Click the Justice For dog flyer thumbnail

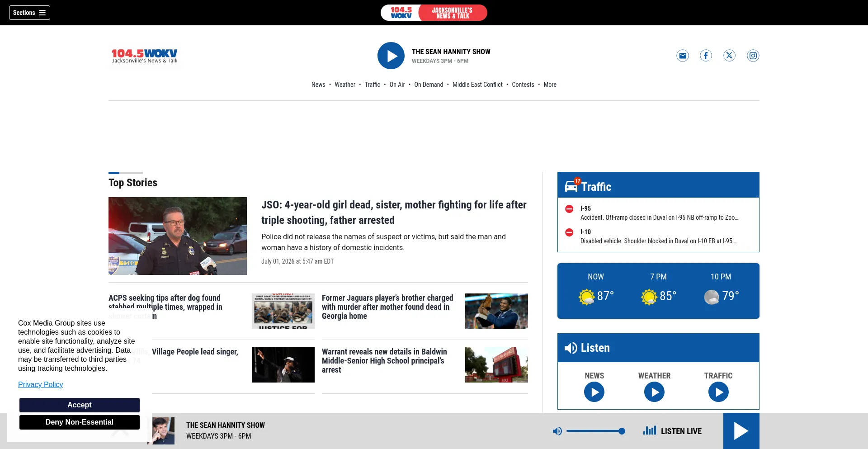click(x=283, y=311)
